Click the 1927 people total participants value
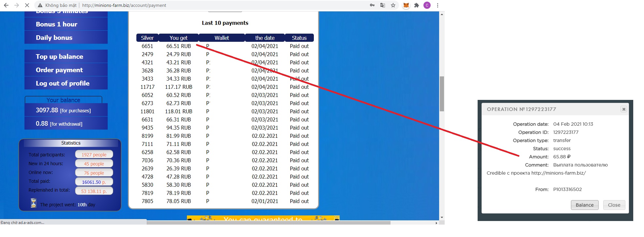Image resolution: width=644 pixels, height=237 pixels. [x=94, y=154]
